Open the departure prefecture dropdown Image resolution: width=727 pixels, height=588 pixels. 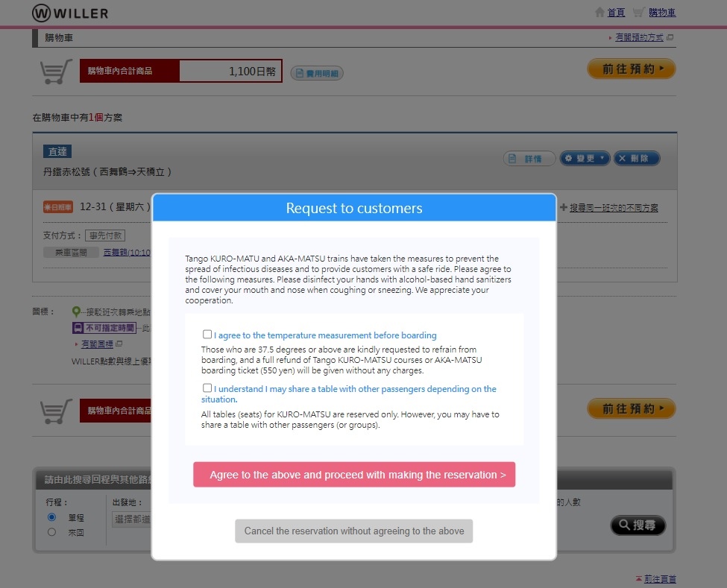pos(132,519)
